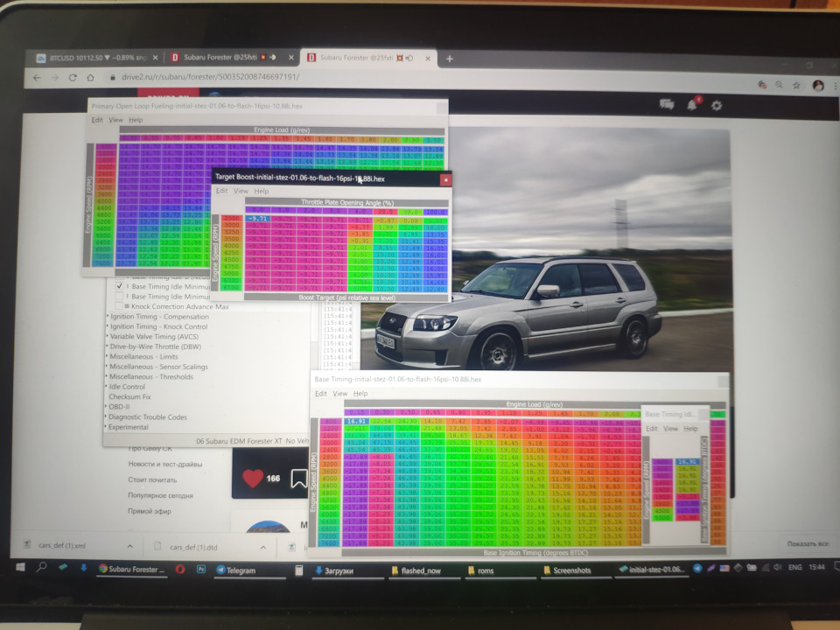The image size is (840, 630).
Task: Open the Популярное сегодня link
Action: pos(160,495)
